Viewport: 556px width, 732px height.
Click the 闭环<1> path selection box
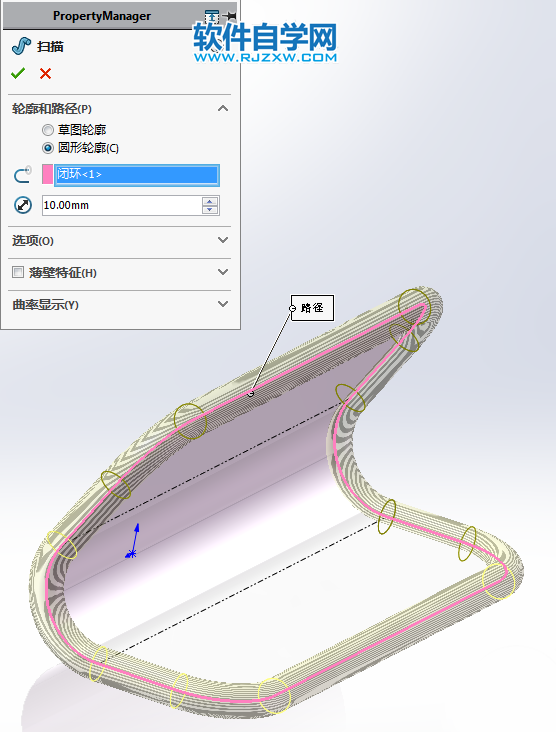tap(137, 175)
